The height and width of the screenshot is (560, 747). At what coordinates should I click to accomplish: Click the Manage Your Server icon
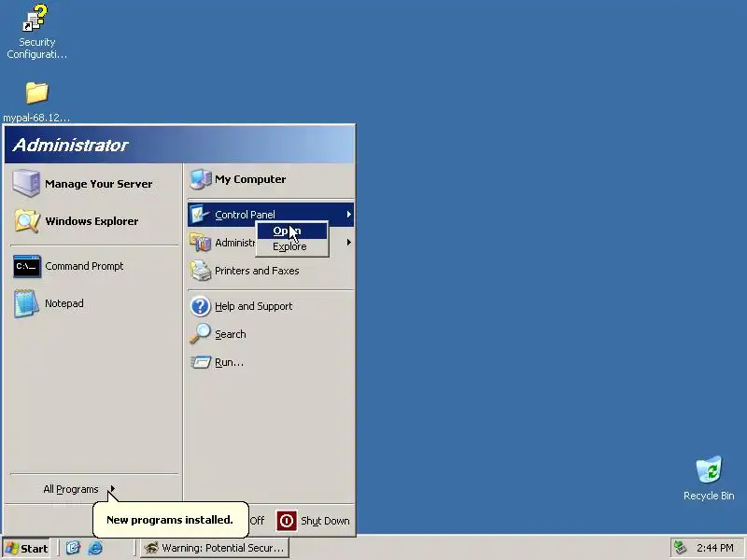coord(26,183)
